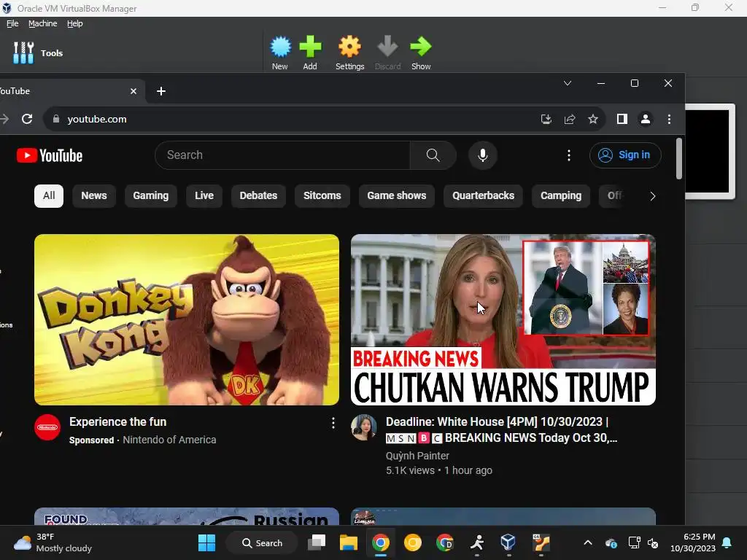The image size is (747, 560).
Task: Open options menu for Experience the fun ad
Action: [333, 423]
